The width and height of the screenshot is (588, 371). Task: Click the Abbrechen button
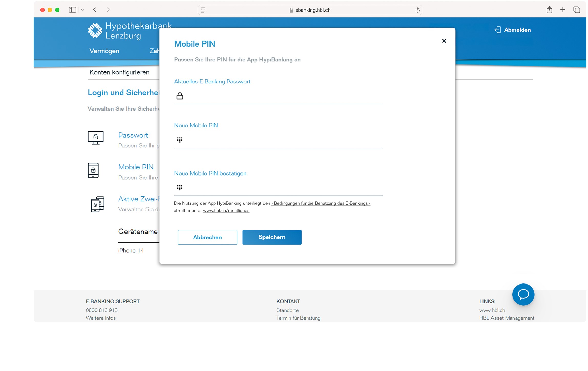coord(208,238)
